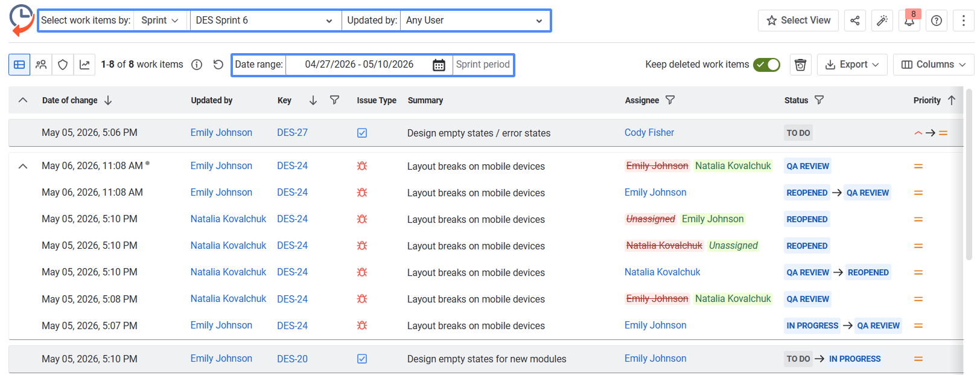Click the refresh icon
This screenshot has width=980, height=375.
click(x=218, y=65)
